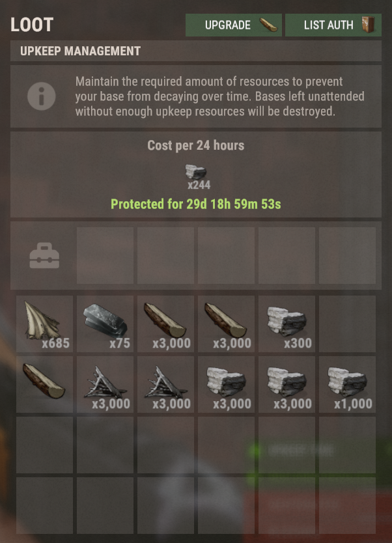
Task: Pick the second x3,000 stone stack
Action: tap(287, 384)
